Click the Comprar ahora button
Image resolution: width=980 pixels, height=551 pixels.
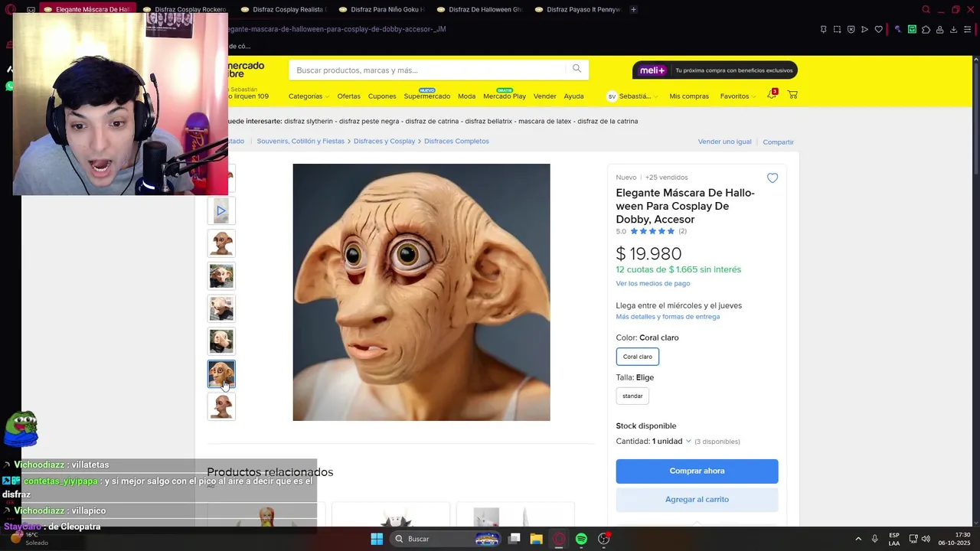(697, 471)
